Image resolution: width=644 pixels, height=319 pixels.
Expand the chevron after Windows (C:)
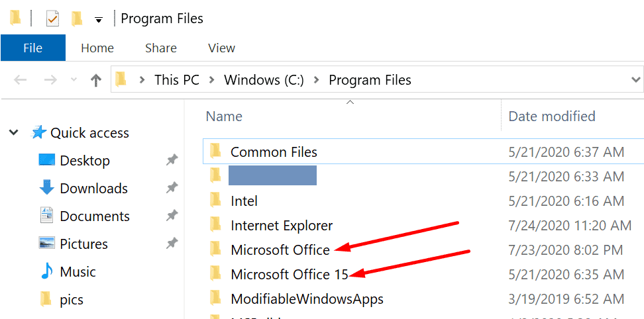[317, 80]
